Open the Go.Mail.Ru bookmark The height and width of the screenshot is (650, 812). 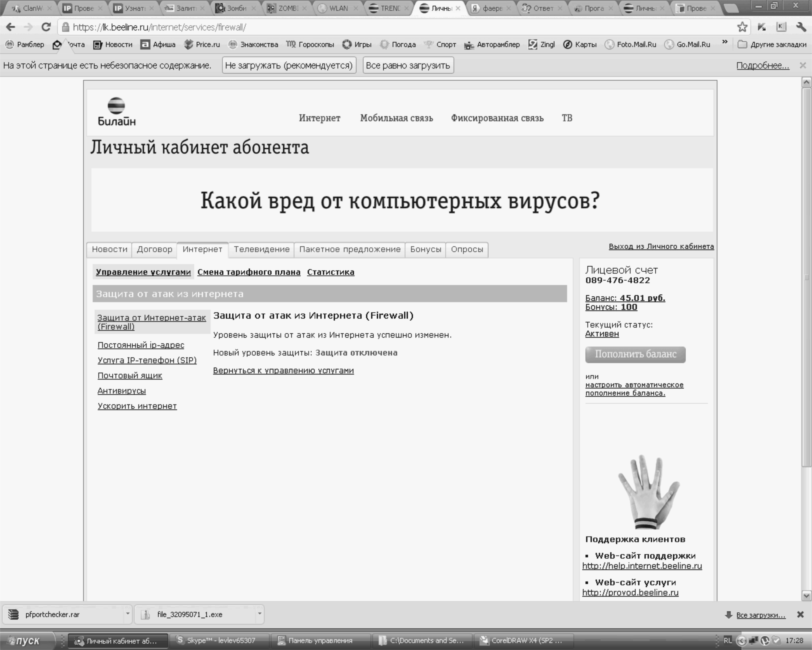tap(687, 44)
